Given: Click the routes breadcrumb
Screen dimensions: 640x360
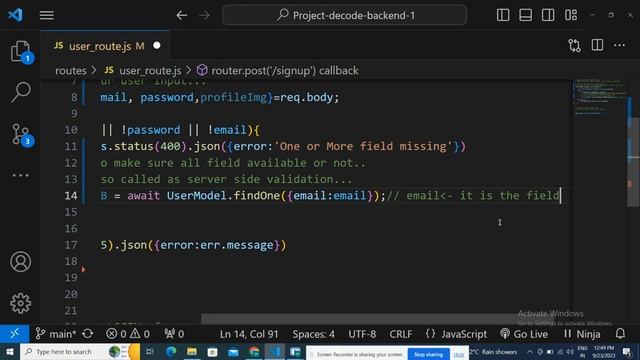Looking at the screenshot, I should (x=71, y=71).
